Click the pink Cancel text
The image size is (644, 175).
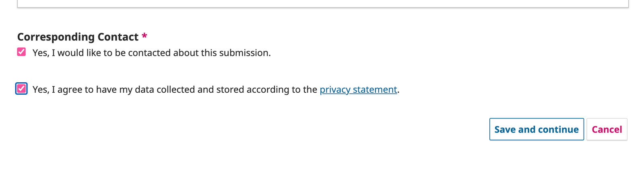coord(607,129)
